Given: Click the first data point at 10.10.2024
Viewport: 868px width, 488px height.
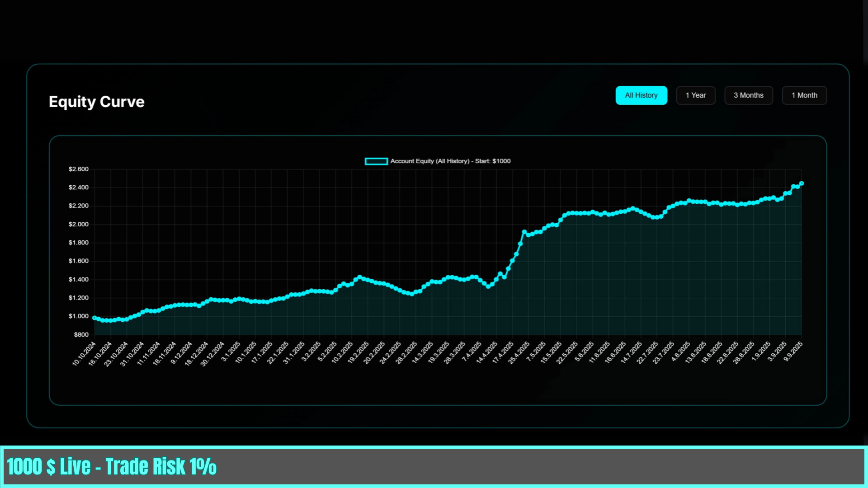Looking at the screenshot, I should tap(94, 318).
